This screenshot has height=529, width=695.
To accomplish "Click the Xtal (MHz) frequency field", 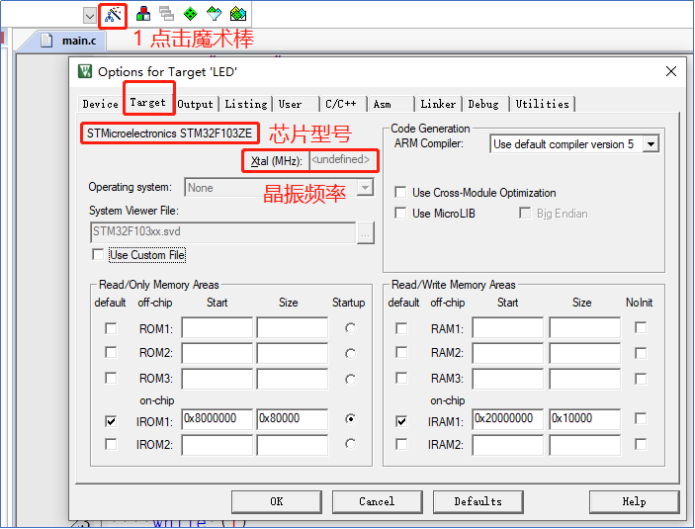I will pyautogui.click(x=341, y=160).
